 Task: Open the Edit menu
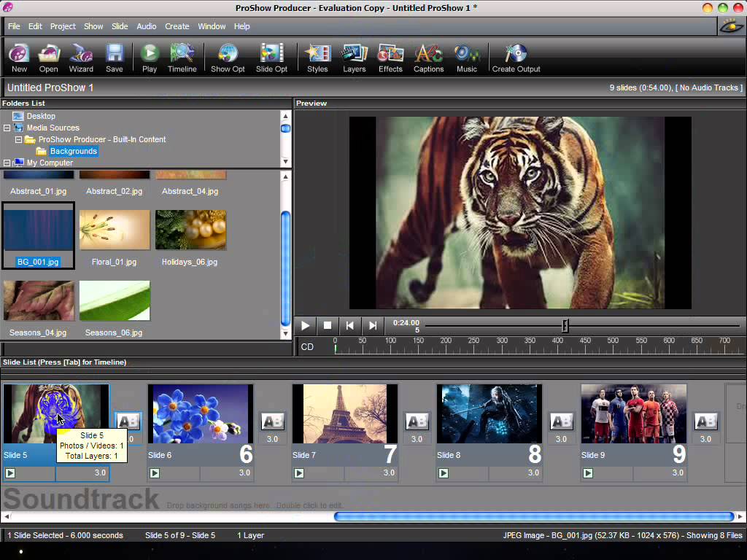(35, 26)
